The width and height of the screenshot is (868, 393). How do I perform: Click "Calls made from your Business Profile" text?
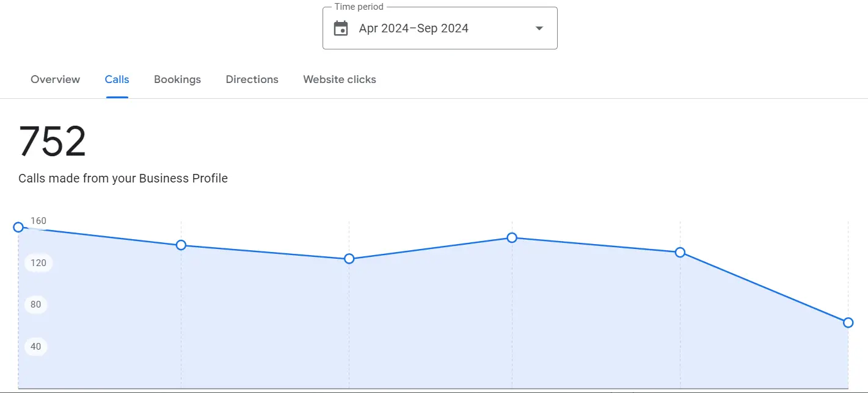tap(123, 179)
